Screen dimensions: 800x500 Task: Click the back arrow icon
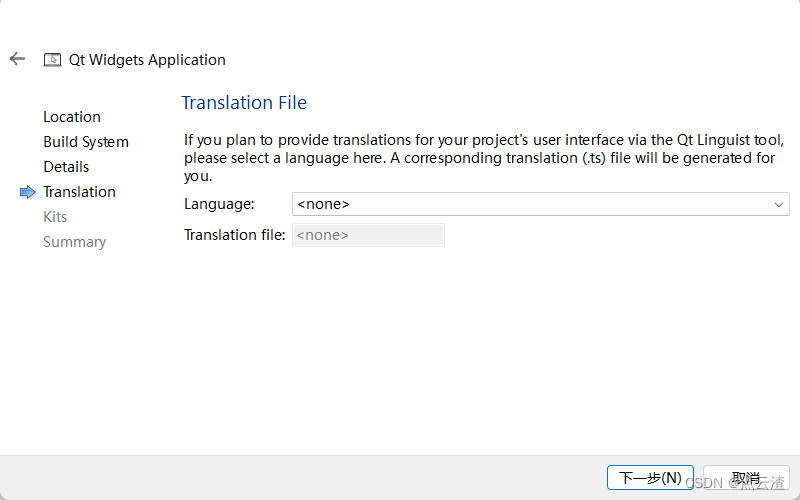[17, 59]
